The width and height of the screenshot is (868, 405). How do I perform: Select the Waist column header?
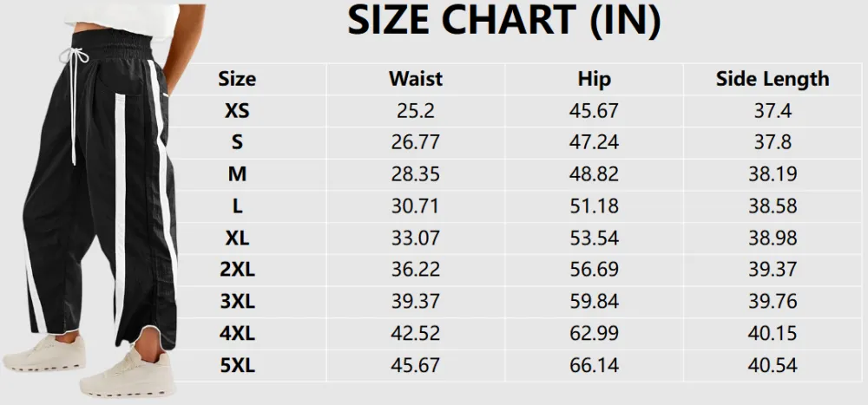[x=416, y=79]
